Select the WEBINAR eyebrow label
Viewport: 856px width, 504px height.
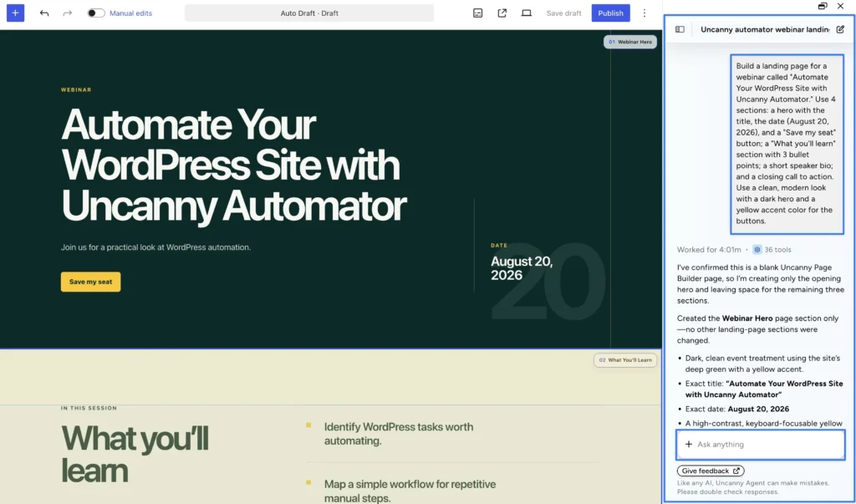pos(76,89)
